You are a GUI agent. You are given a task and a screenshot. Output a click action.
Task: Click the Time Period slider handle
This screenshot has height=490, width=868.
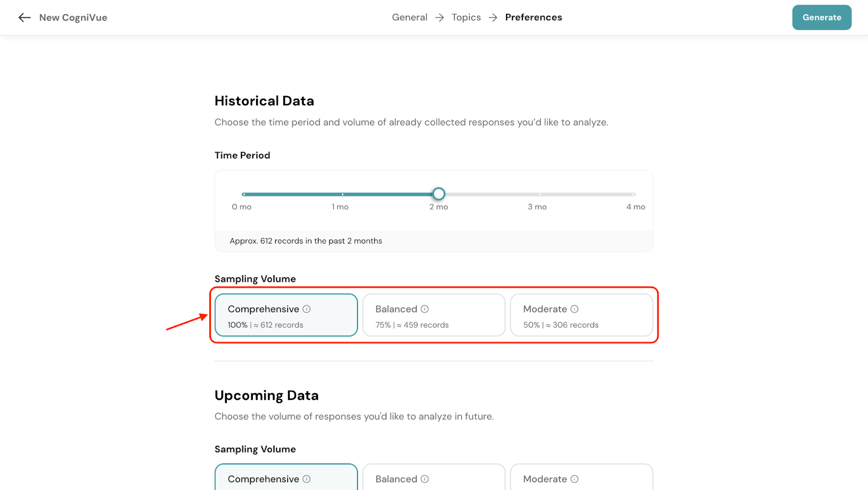pos(439,194)
